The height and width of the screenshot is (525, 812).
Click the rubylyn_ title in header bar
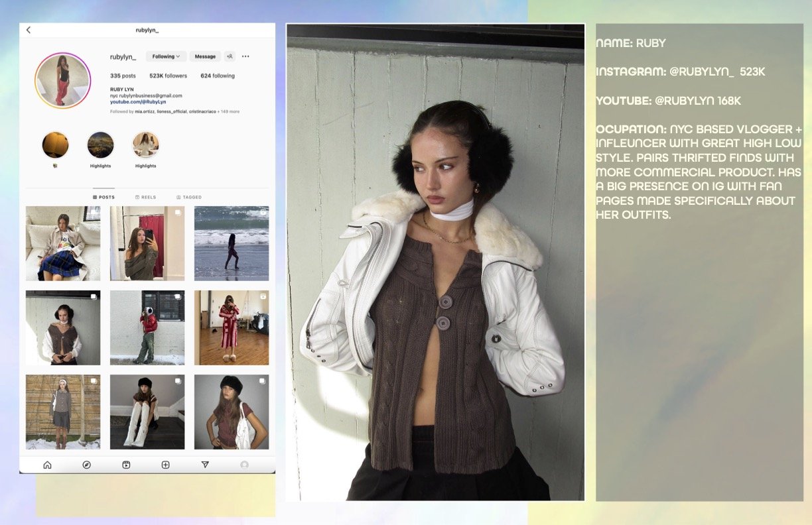click(147, 30)
